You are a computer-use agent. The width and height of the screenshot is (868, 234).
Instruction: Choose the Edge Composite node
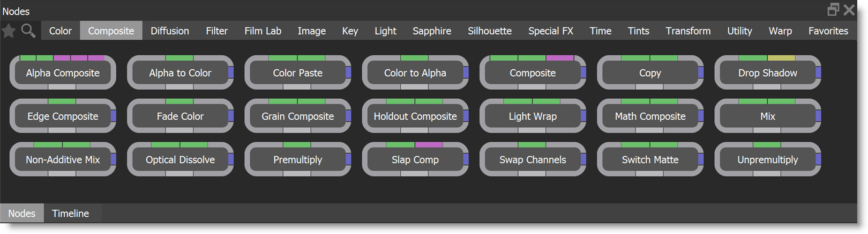point(63,116)
